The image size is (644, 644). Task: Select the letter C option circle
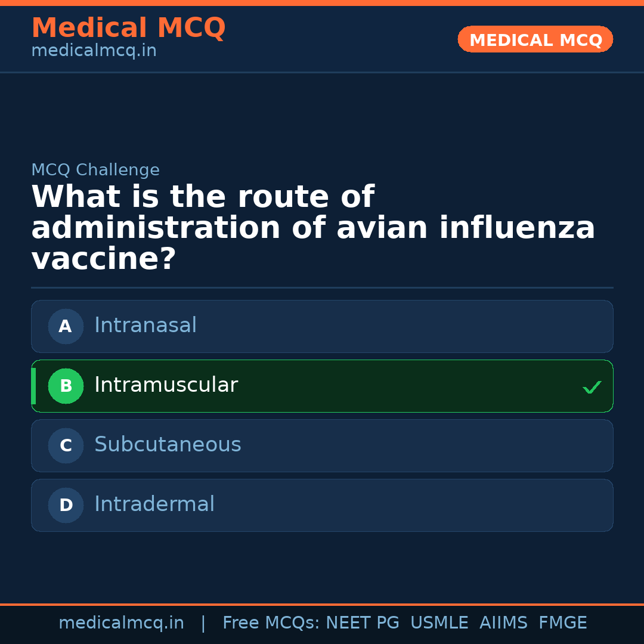coord(66,445)
